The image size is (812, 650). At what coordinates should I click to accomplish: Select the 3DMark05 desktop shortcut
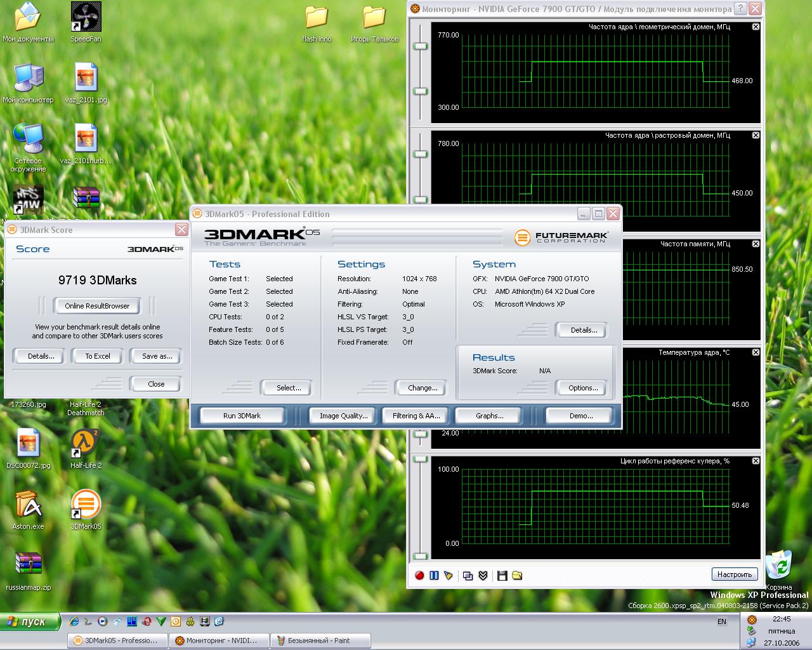point(86,510)
